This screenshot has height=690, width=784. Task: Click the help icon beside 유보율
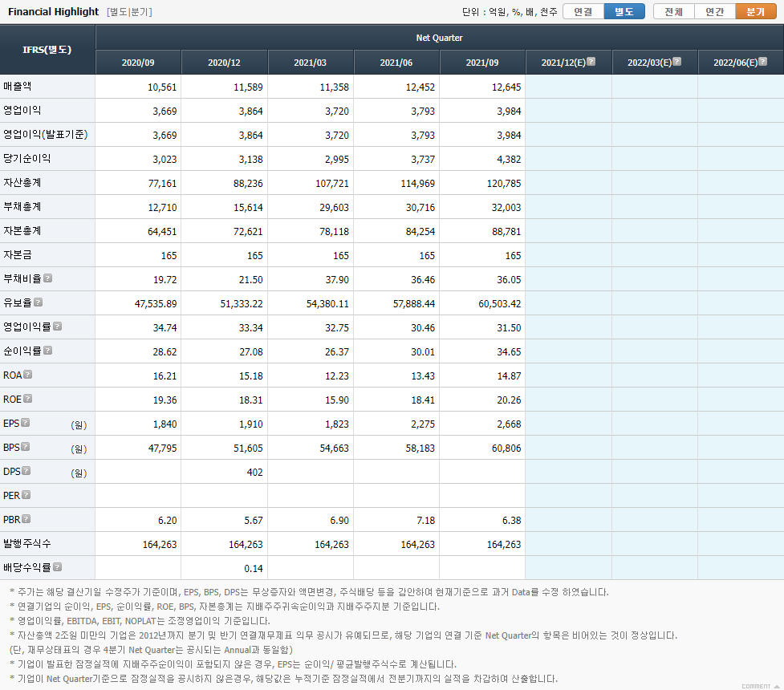[x=39, y=302]
